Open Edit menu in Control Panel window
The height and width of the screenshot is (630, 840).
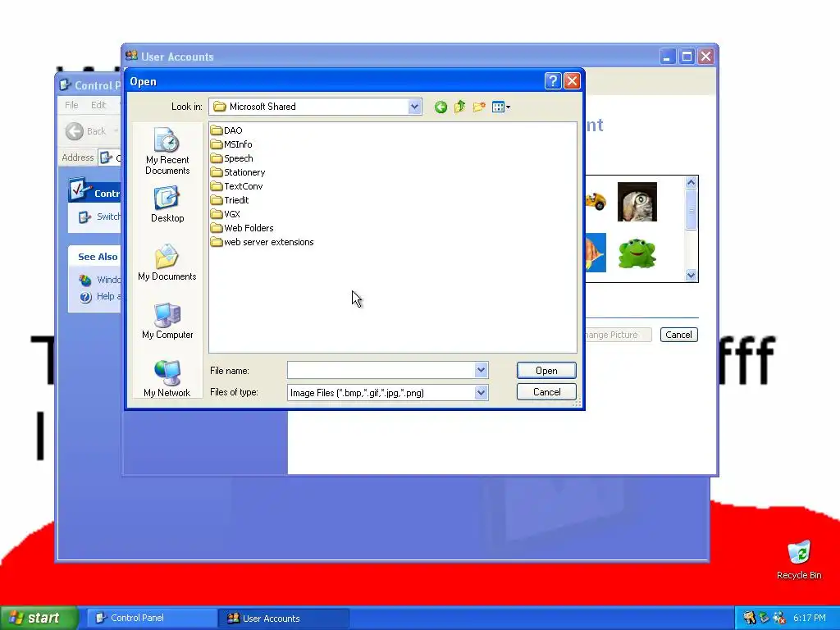pyautogui.click(x=98, y=105)
